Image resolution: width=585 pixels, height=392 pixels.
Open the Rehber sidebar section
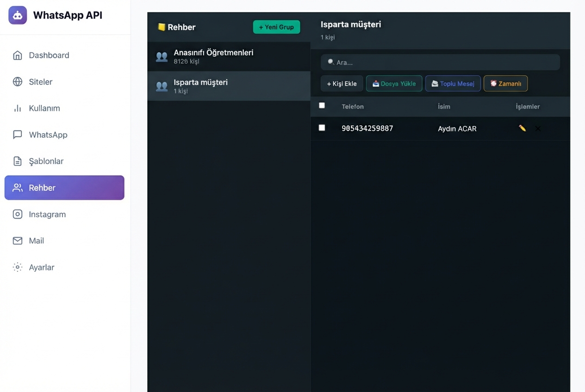(64, 188)
